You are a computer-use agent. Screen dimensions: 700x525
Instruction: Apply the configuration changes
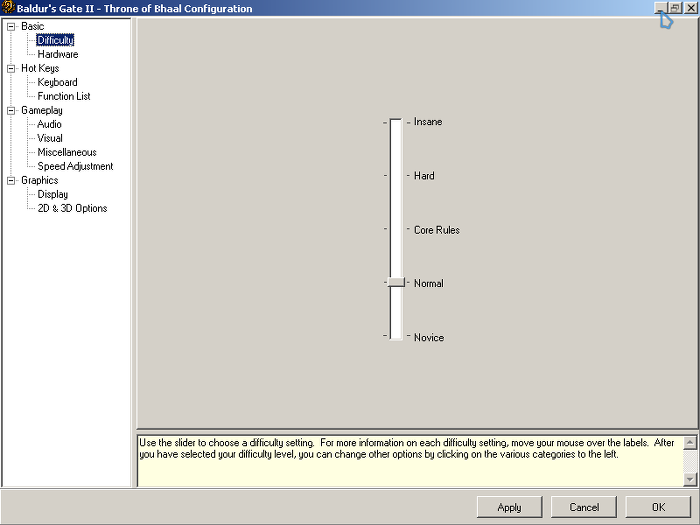[509, 507]
